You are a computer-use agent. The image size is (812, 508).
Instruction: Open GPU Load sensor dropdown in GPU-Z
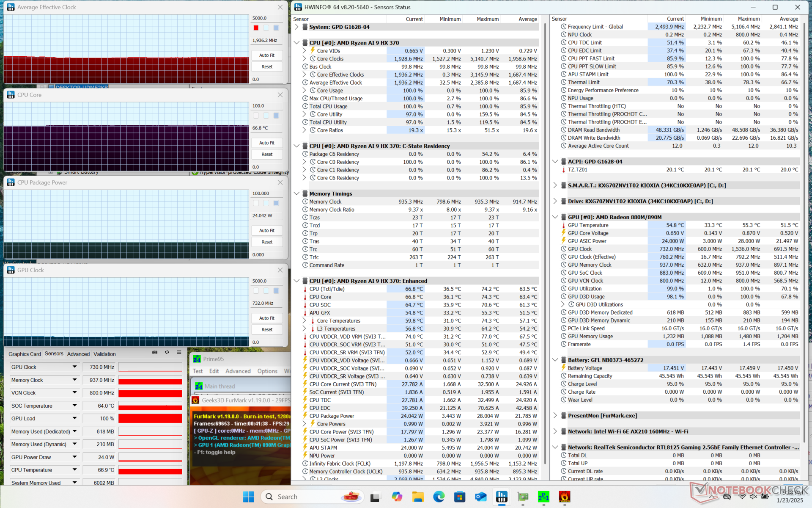74,418
